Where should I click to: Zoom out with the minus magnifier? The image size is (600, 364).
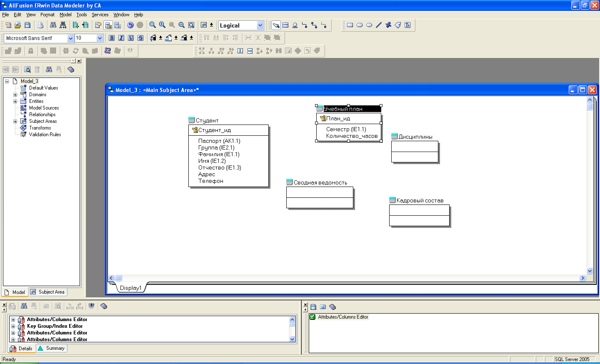point(152,25)
